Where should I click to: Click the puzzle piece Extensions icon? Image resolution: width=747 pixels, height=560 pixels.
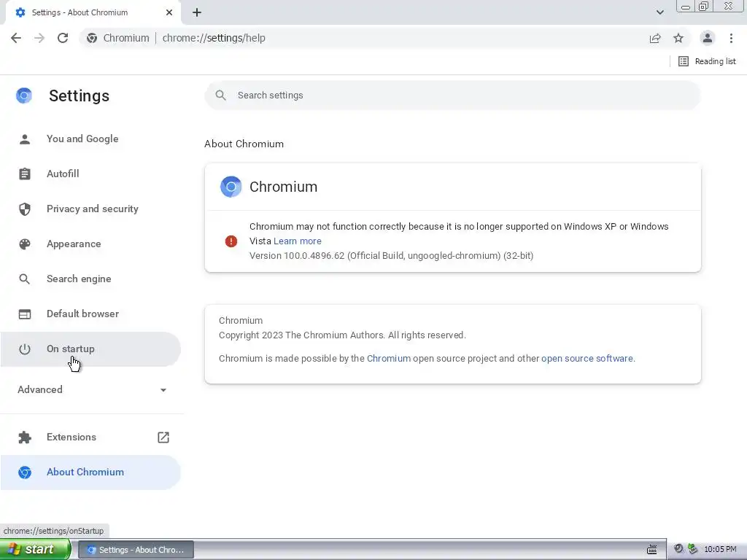click(25, 437)
